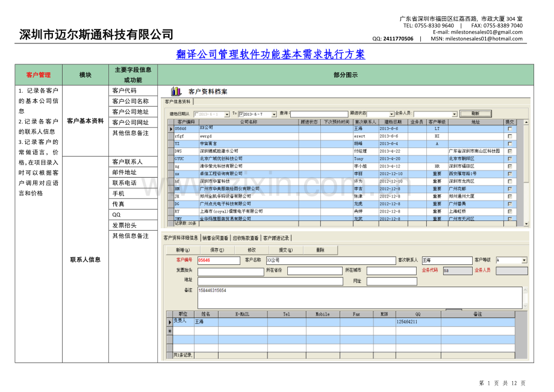Click the row selector arrow beside 05646
Viewport: 554px width, 392px height.
(171, 129)
